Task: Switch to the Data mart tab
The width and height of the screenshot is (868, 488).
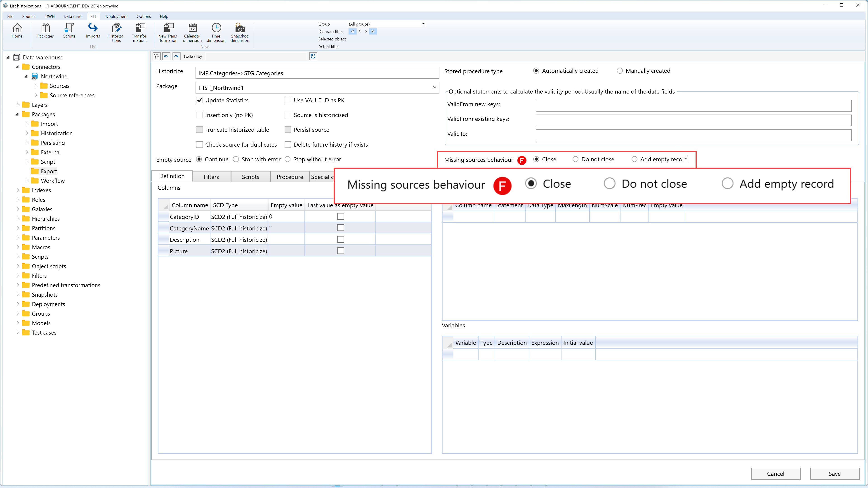Action: [x=72, y=16]
